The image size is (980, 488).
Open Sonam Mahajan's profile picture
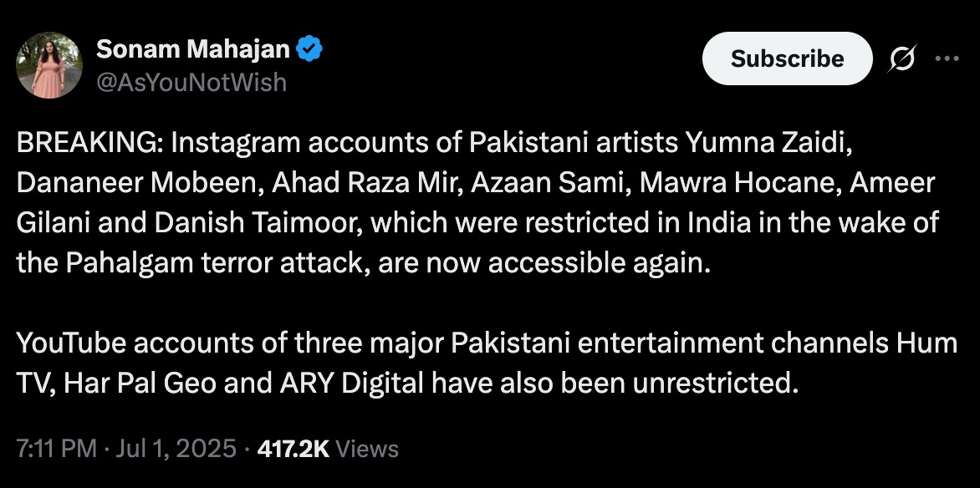pyautogui.click(x=48, y=65)
